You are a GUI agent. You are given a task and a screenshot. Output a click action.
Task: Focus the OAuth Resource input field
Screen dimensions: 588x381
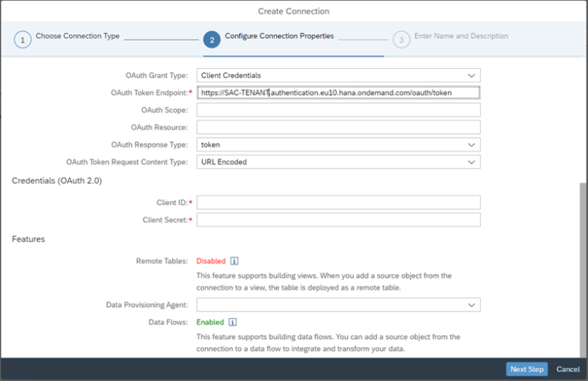[338, 127]
